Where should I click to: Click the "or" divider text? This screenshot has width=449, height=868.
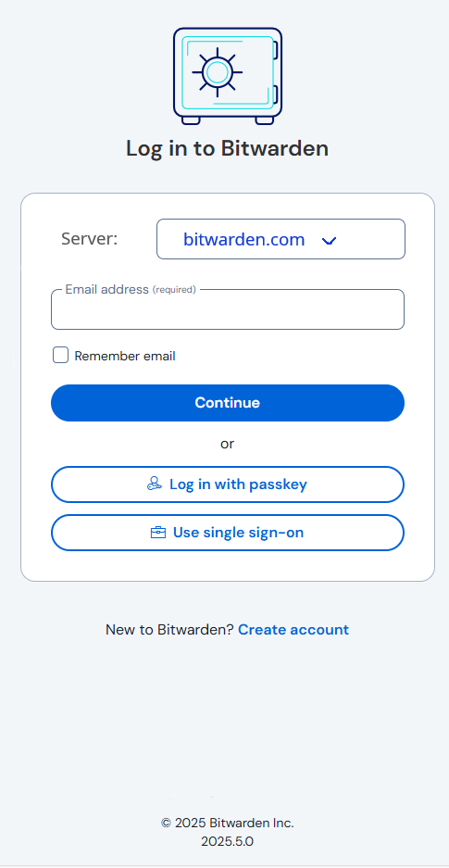(x=227, y=444)
